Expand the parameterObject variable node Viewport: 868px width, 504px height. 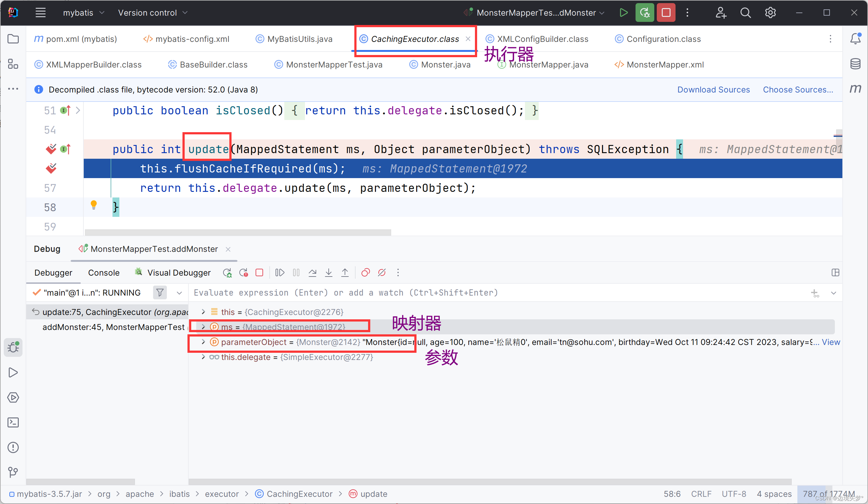(x=203, y=342)
